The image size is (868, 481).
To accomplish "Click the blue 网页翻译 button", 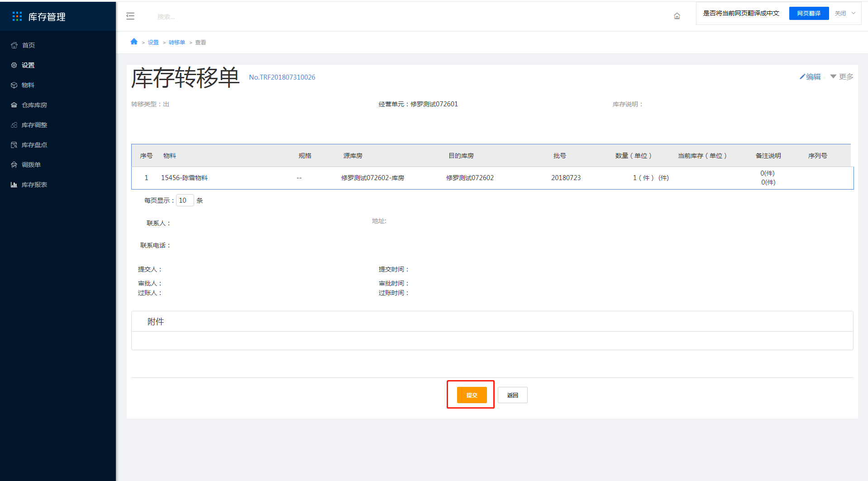I will tap(809, 13).
